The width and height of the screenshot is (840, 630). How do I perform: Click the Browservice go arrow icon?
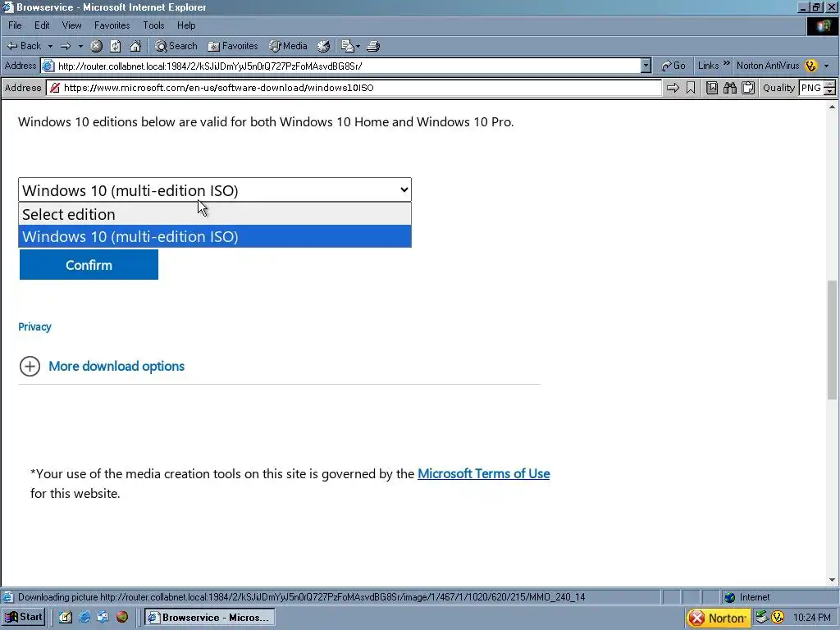pos(673,88)
